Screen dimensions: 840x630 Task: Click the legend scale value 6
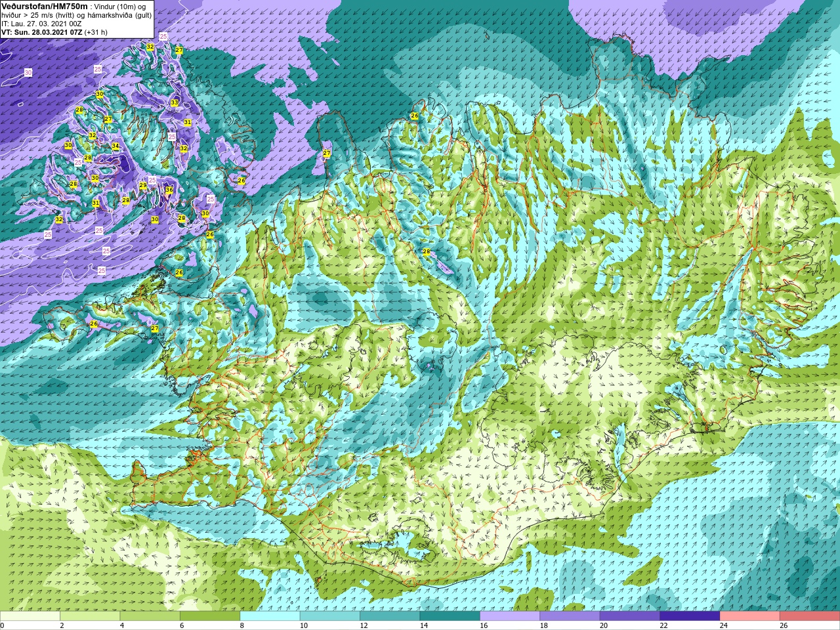pos(182,625)
